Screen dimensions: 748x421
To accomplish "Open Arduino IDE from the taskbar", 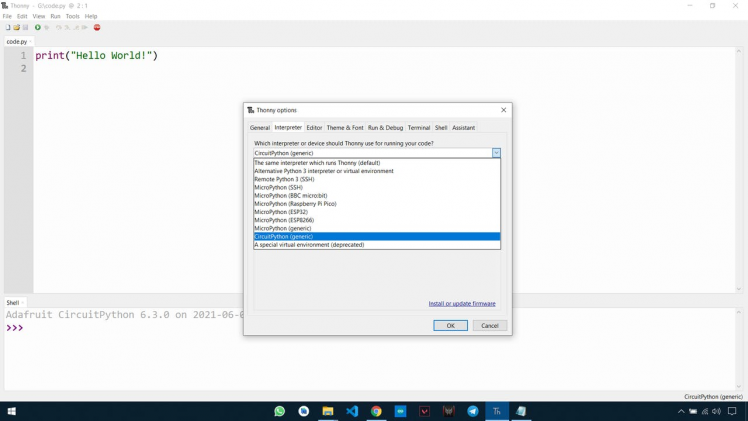I will click(x=400, y=411).
